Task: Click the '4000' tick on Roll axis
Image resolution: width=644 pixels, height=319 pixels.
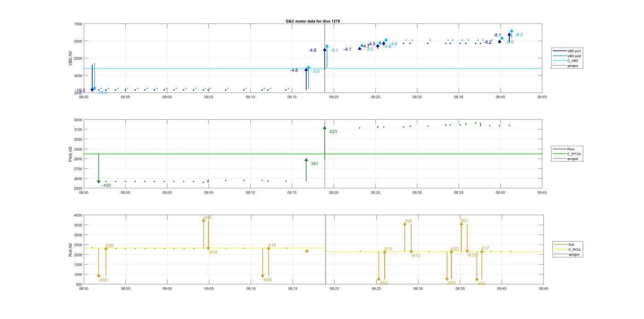Action: [78, 215]
